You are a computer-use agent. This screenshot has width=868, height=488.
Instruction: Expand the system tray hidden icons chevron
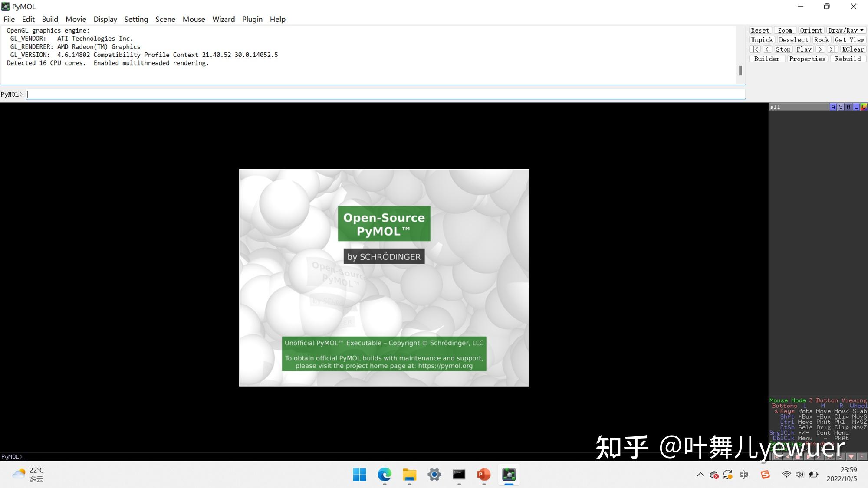[x=700, y=475]
